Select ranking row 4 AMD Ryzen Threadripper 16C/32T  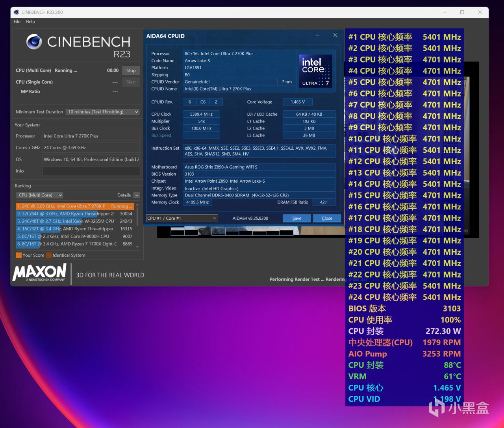75,229
